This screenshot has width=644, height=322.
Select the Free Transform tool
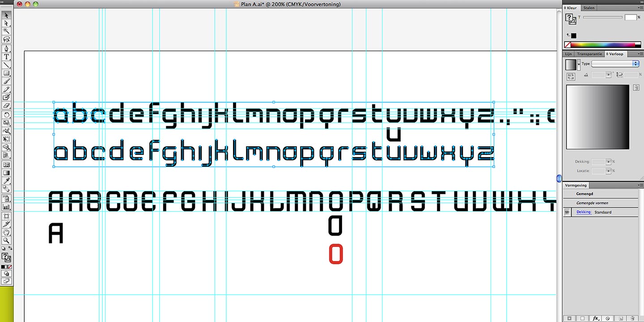7,139
